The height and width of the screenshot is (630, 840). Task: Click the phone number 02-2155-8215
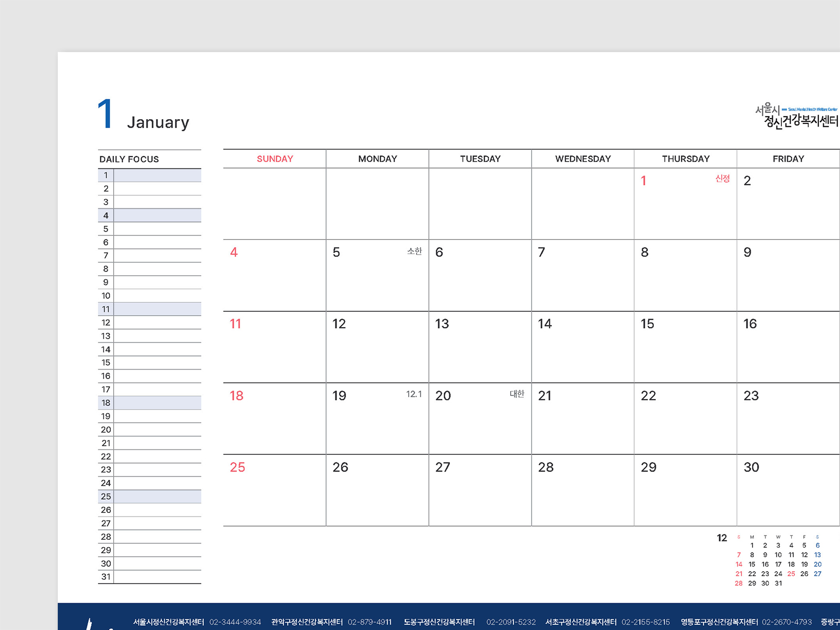[x=646, y=622]
